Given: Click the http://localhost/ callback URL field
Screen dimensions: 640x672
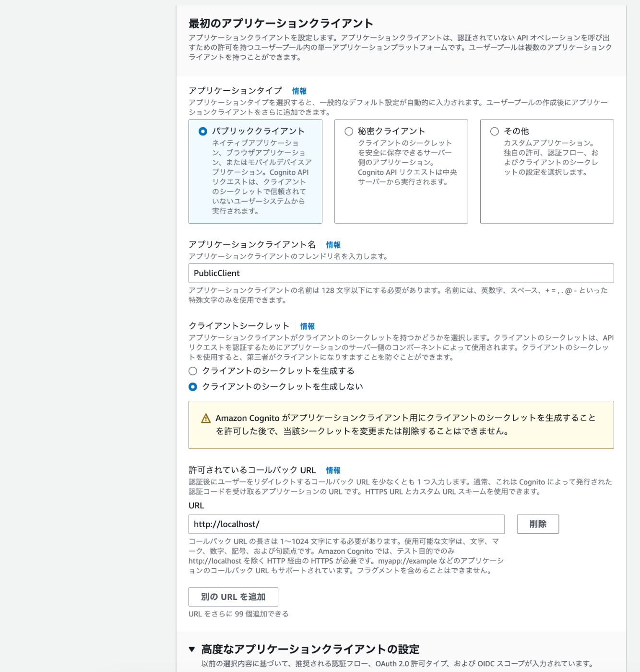Looking at the screenshot, I should pyautogui.click(x=346, y=524).
